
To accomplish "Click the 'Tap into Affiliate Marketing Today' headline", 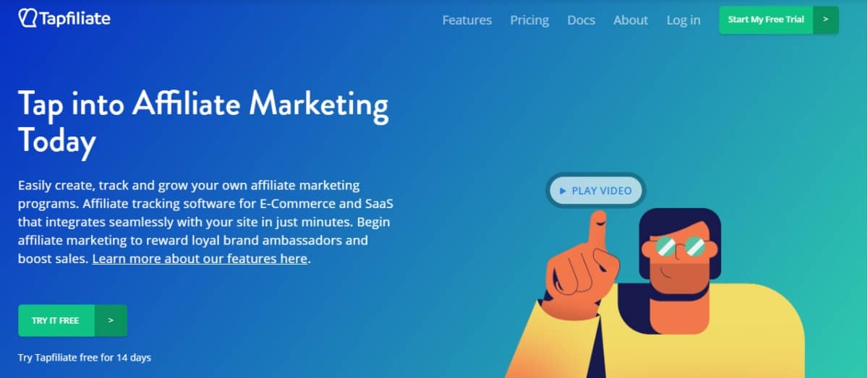I will tap(203, 121).
